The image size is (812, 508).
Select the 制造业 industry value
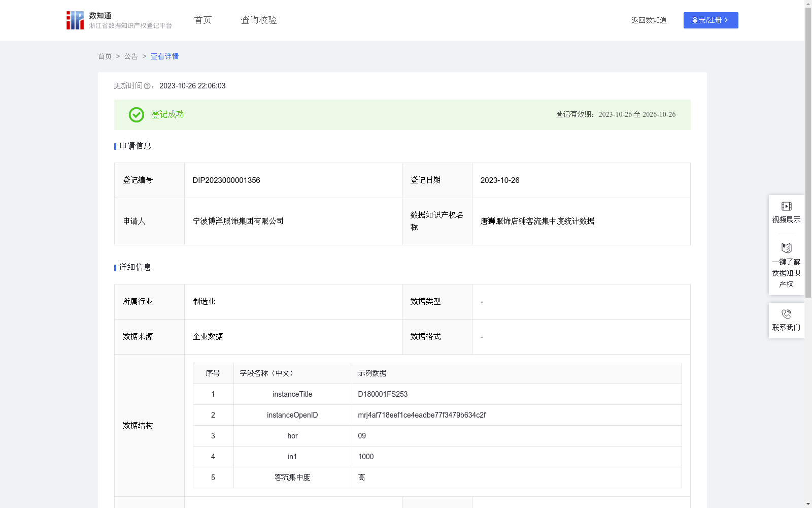(204, 302)
